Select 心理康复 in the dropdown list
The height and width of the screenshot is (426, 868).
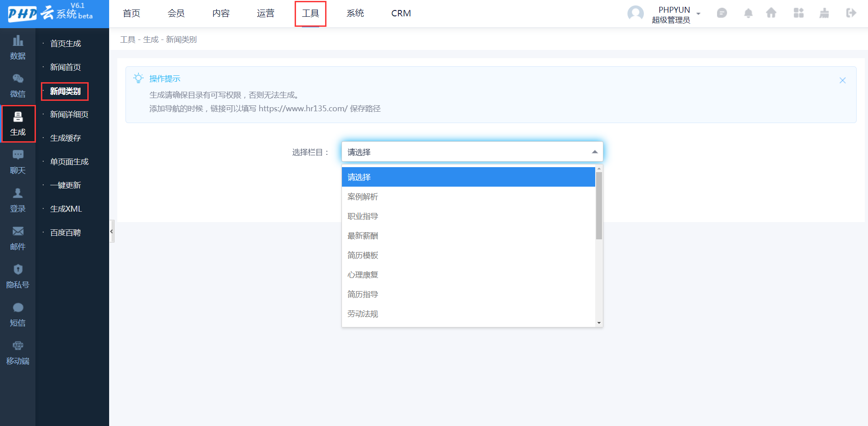pyautogui.click(x=468, y=275)
